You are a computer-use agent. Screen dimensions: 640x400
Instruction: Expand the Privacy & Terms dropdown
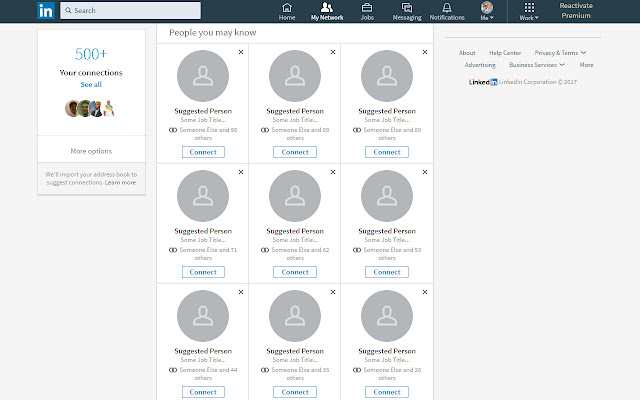click(x=560, y=53)
